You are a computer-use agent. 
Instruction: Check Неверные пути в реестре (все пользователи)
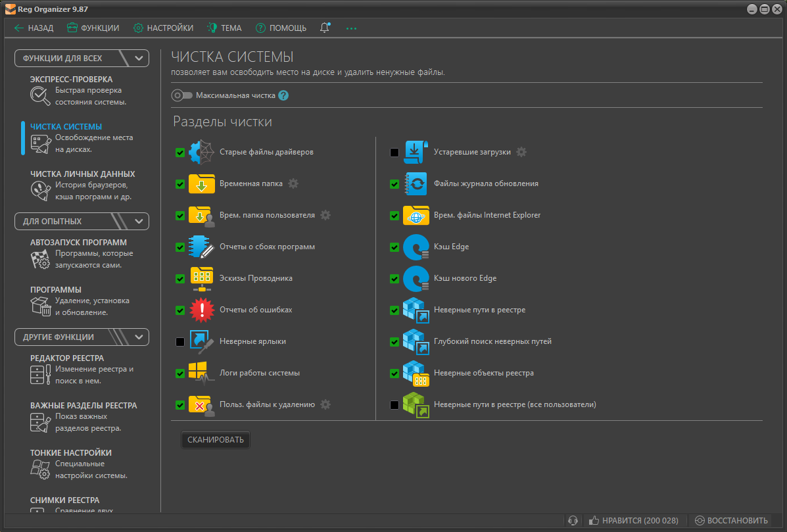394,405
